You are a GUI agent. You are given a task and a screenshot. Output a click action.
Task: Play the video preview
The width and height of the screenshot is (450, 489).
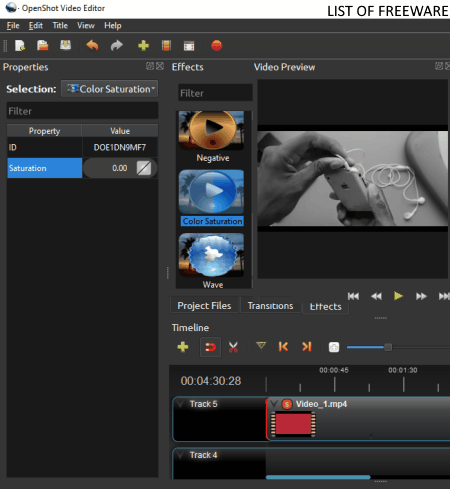click(398, 296)
